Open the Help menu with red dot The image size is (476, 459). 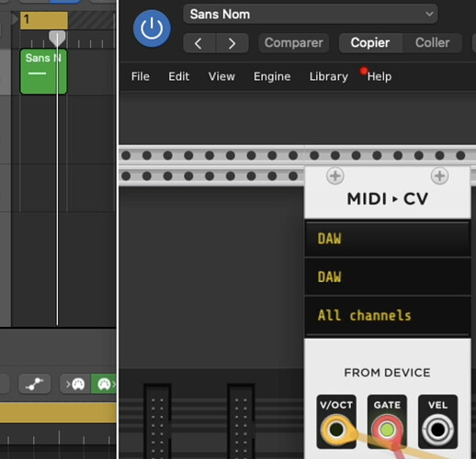[380, 76]
